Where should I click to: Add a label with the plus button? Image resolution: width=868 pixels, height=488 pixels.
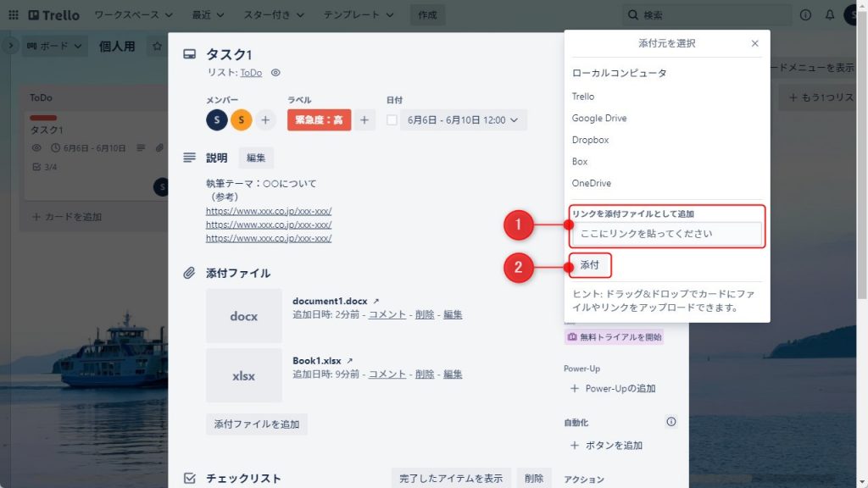pos(364,119)
